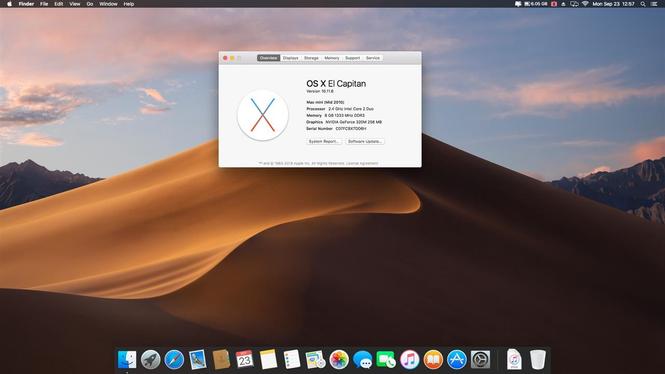665x374 pixels.
Task: Open the Finder menu
Action: (x=26, y=4)
